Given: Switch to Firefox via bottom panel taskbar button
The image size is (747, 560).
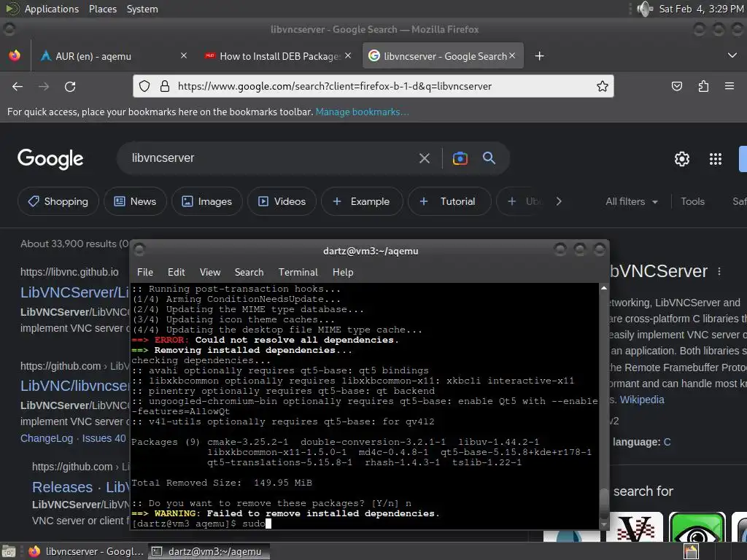Looking at the screenshot, I should tap(86, 551).
